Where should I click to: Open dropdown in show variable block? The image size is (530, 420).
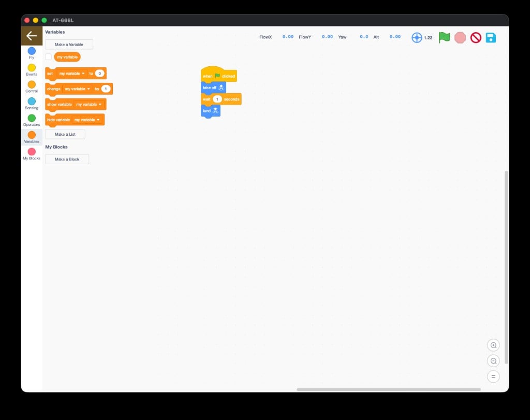(x=89, y=105)
